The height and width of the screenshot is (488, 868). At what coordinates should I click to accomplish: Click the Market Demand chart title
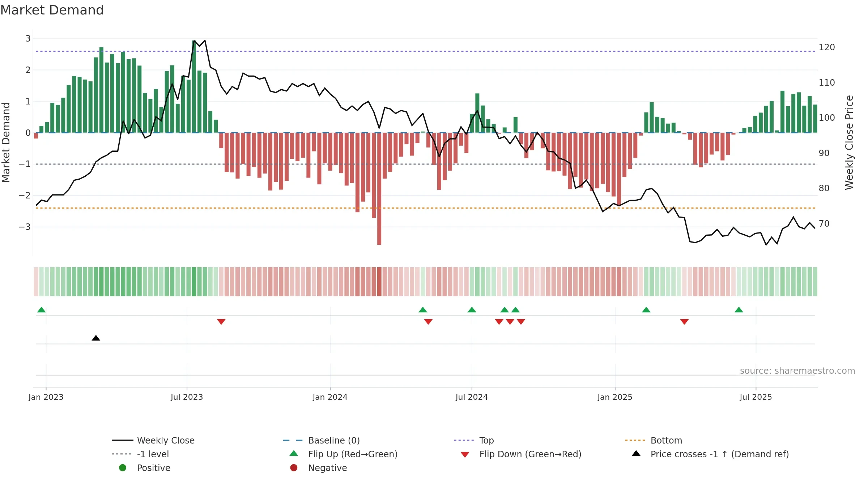pos(52,10)
